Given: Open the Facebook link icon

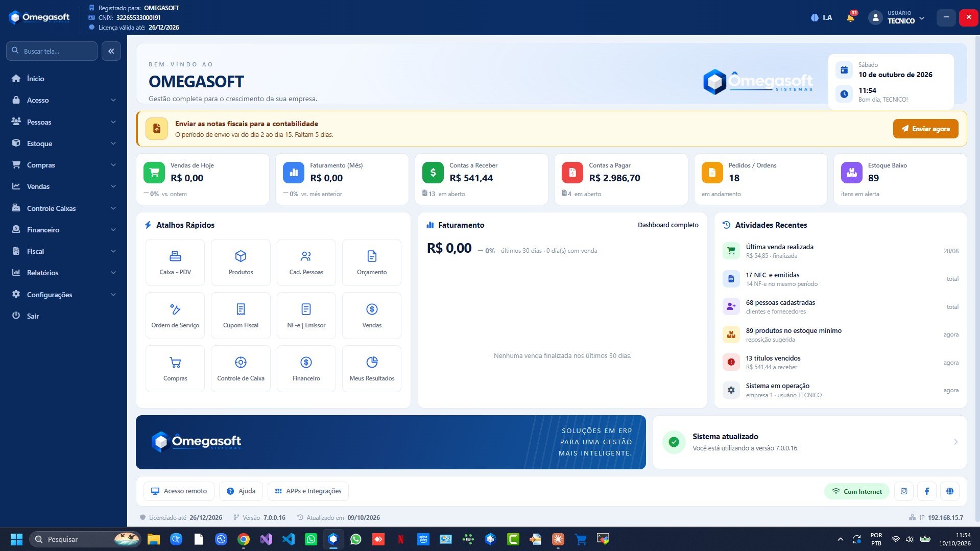Looking at the screenshot, I should click(927, 491).
